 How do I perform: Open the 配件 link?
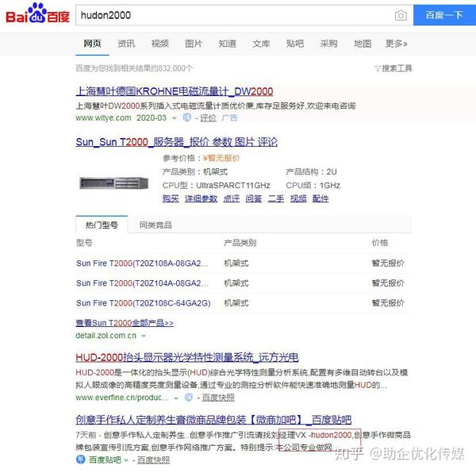point(321,198)
